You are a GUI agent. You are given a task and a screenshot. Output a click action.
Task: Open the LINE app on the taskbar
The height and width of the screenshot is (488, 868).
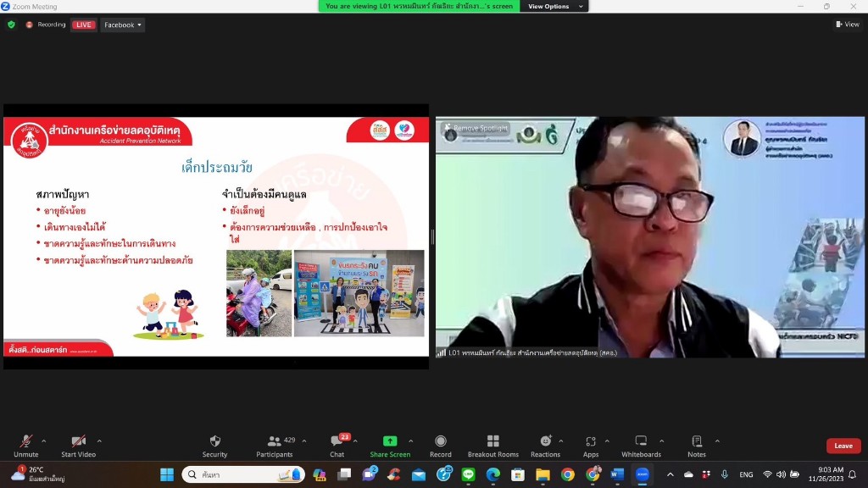[x=468, y=474]
